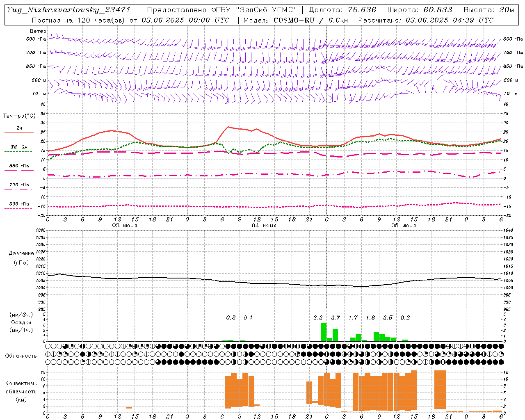This screenshot has height=420, width=525.
Task: Click the precipitation total 1.7
Action: [353, 317]
